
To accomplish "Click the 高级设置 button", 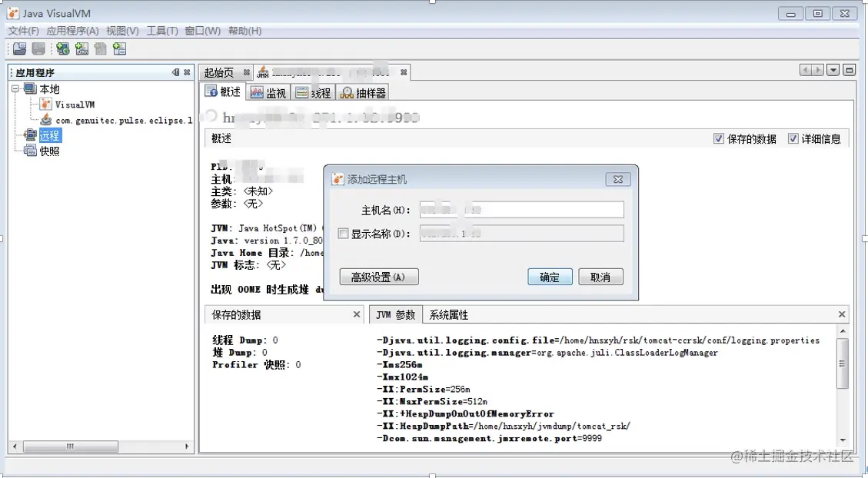I will (378, 277).
